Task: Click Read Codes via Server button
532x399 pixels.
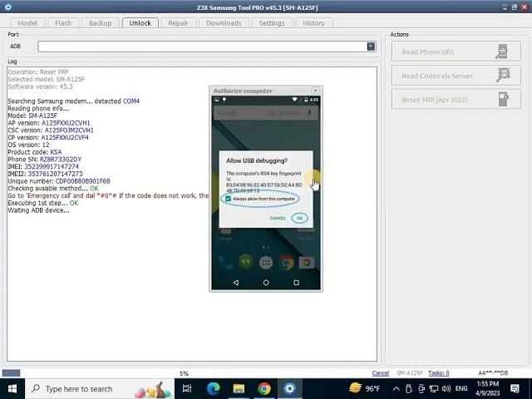Action: click(x=456, y=76)
